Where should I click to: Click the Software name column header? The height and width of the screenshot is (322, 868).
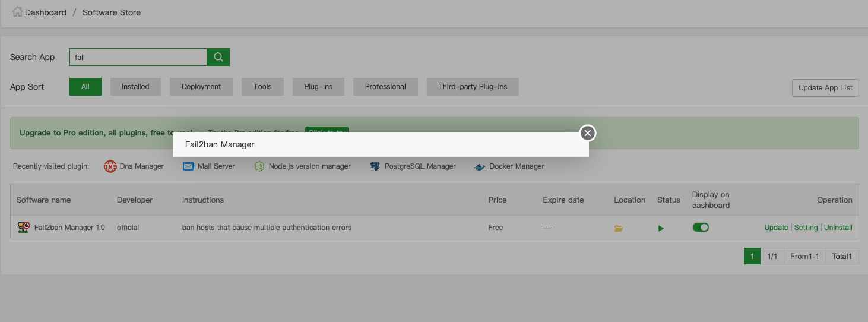pos(44,200)
